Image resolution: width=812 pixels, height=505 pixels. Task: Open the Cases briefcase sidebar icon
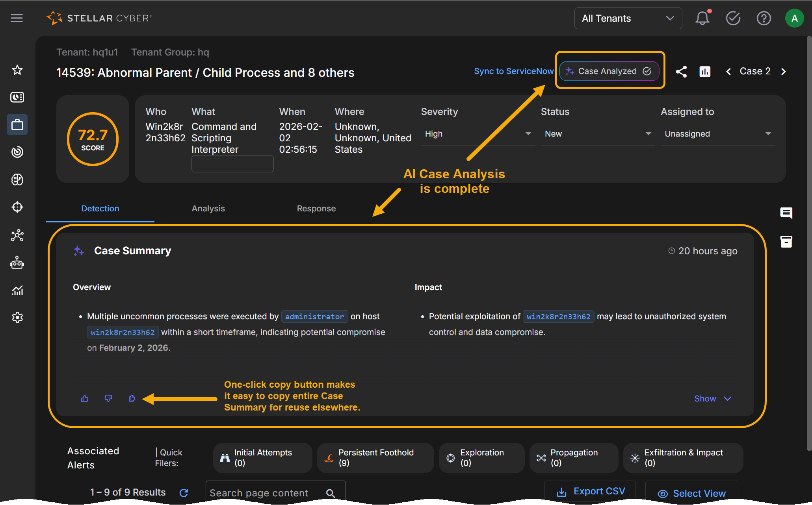17,125
